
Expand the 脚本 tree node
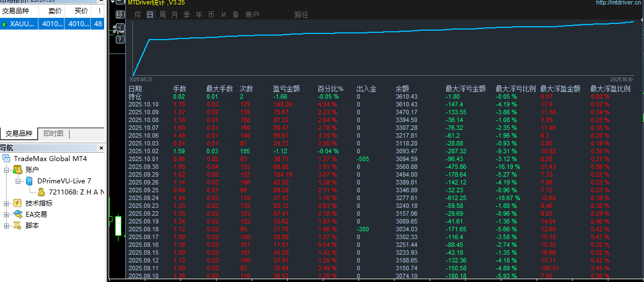6,225
